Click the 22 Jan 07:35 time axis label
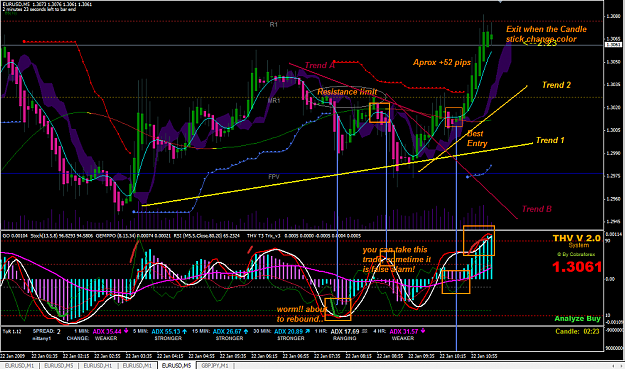Viewport: 625px width, 369px height. coord(327,356)
